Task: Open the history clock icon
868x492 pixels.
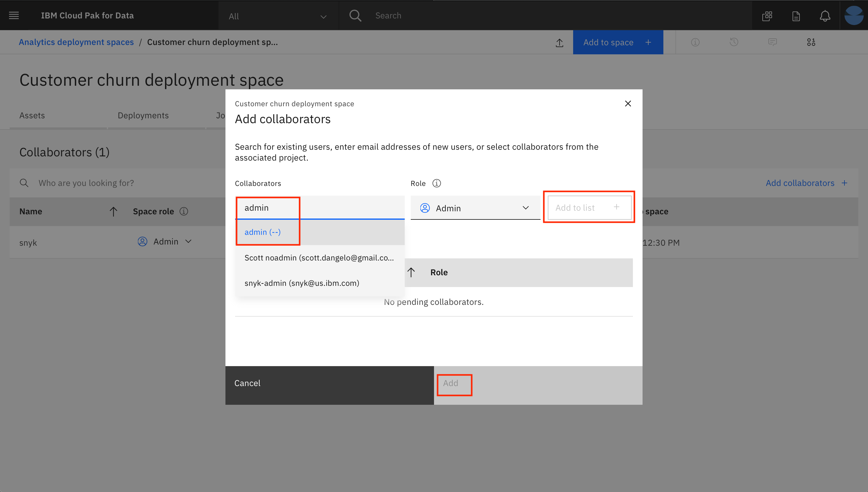Action: click(x=733, y=42)
